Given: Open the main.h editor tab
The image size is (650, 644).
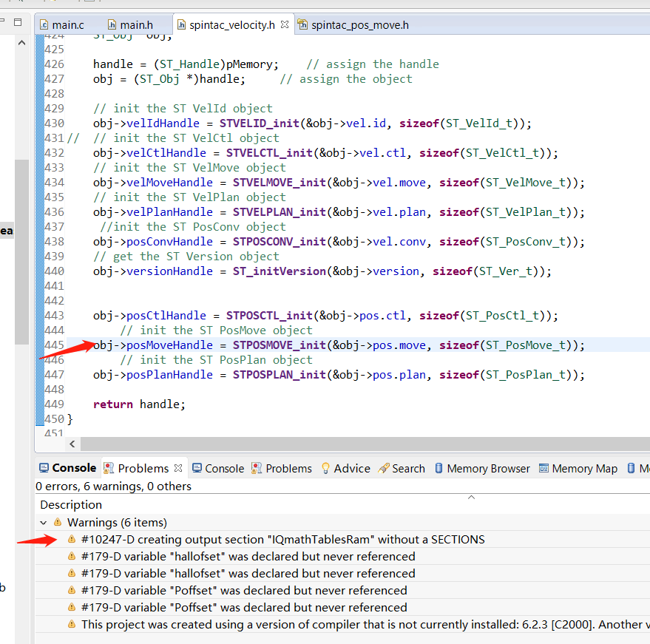Looking at the screenshot, I should [130, 25].
